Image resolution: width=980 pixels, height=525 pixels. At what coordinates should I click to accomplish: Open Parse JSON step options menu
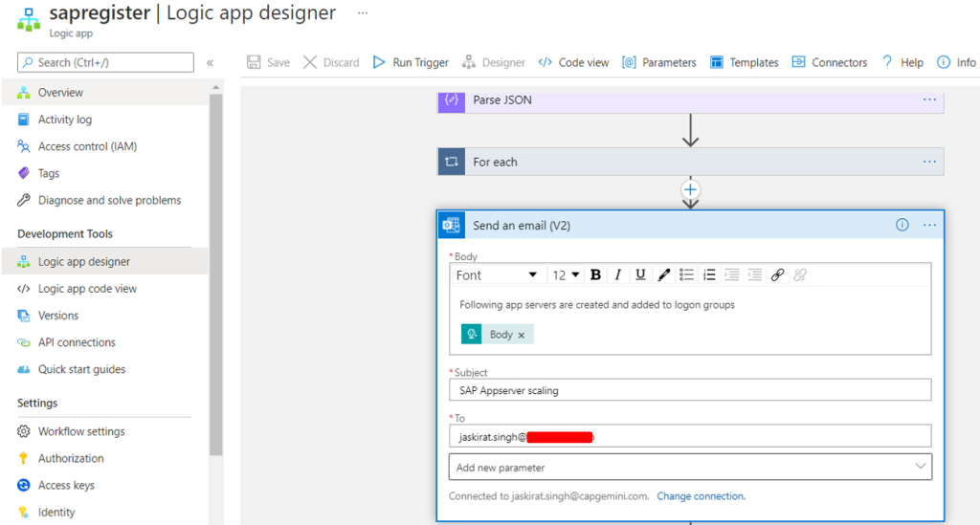929,99
